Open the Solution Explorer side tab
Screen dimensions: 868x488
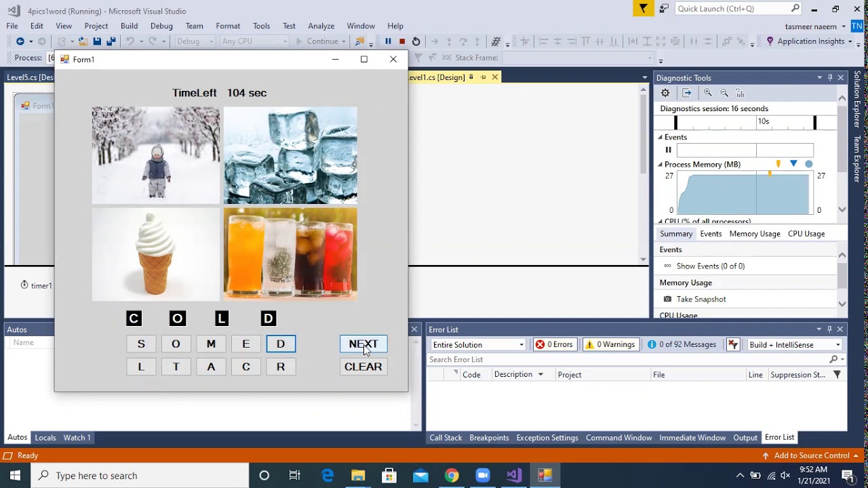pyautogui.click(x=858, y=100)
